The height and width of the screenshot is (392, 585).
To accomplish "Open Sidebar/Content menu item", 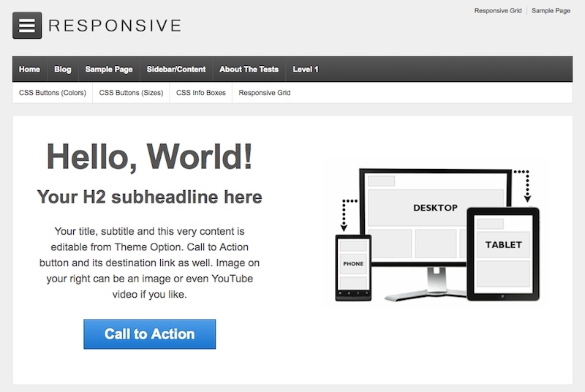I will [x=176, y=69].
